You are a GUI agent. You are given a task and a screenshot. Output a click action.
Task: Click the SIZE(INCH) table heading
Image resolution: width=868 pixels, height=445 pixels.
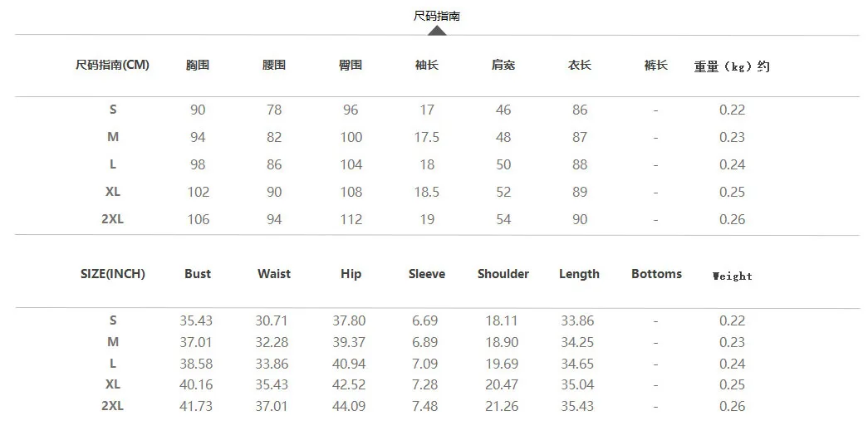click(112, 274)
